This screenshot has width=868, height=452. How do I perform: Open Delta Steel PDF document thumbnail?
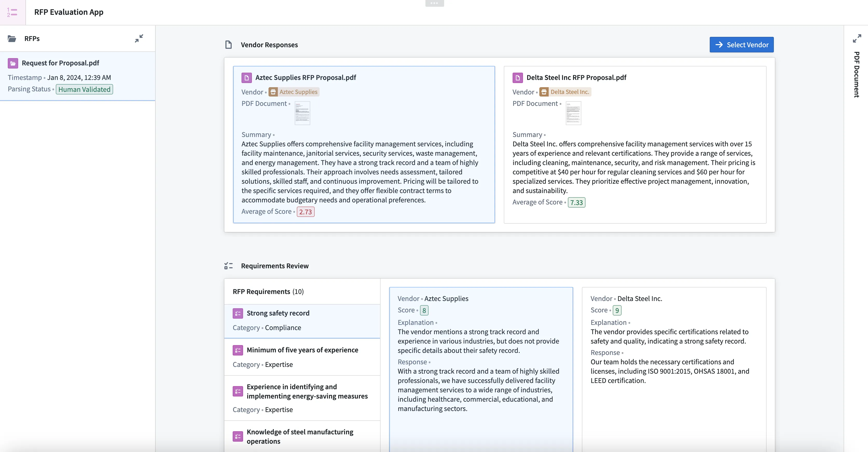coord(573,113)
